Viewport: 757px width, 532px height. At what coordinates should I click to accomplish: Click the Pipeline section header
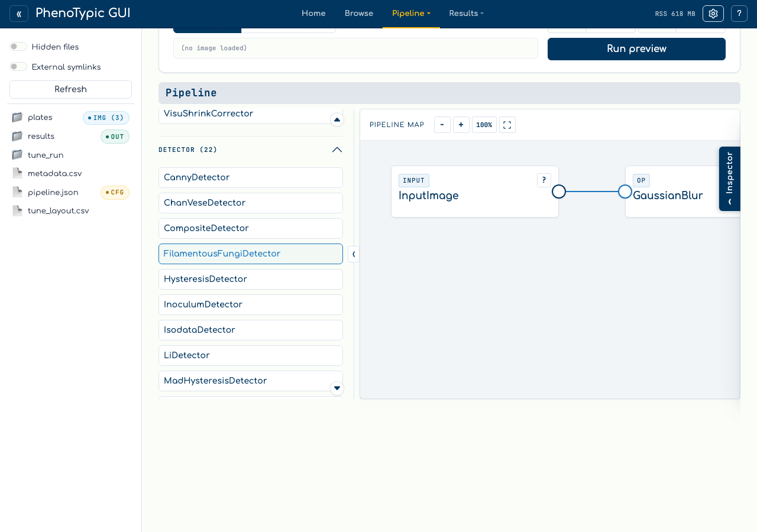(x=449, y=93)
